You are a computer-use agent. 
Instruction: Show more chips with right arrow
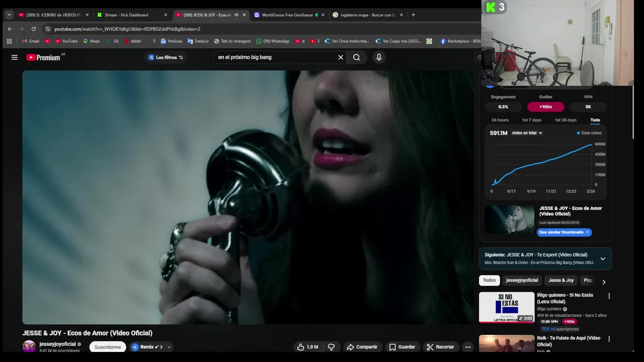pyautogui.click(x=604, y=282)
